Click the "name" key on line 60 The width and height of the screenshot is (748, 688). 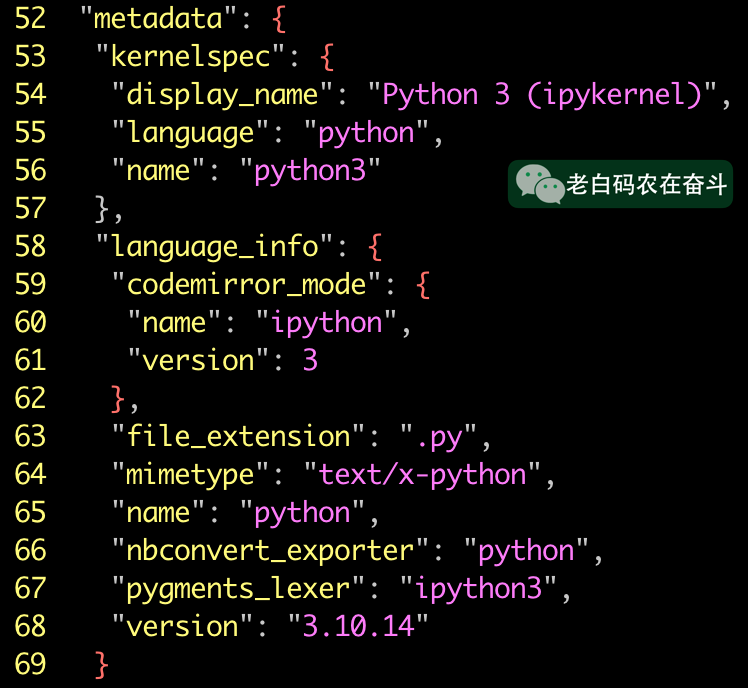click(x=174, y=323)
